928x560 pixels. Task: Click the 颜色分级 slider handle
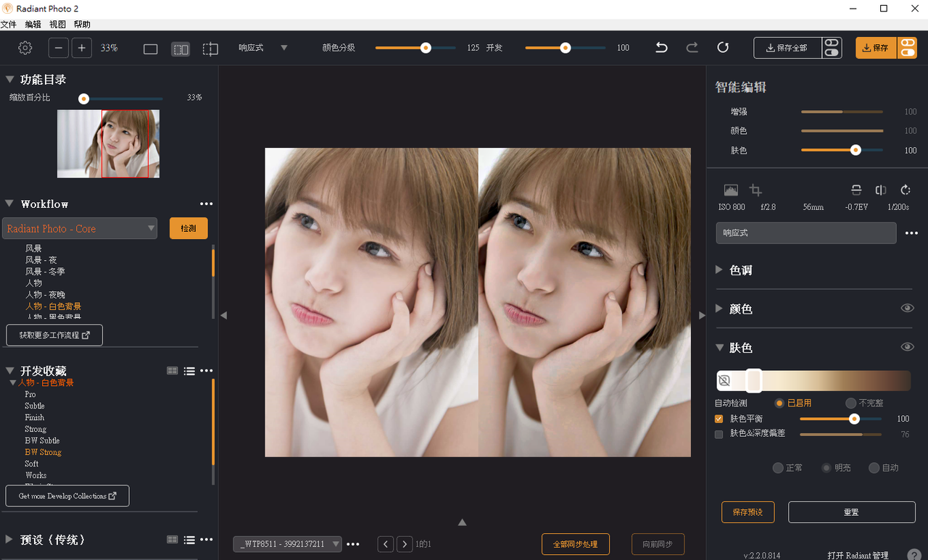426,48
